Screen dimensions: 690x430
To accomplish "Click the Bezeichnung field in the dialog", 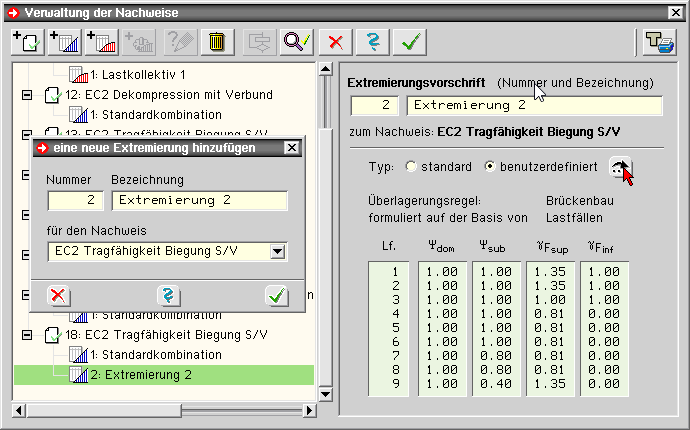I will [198, 200].
